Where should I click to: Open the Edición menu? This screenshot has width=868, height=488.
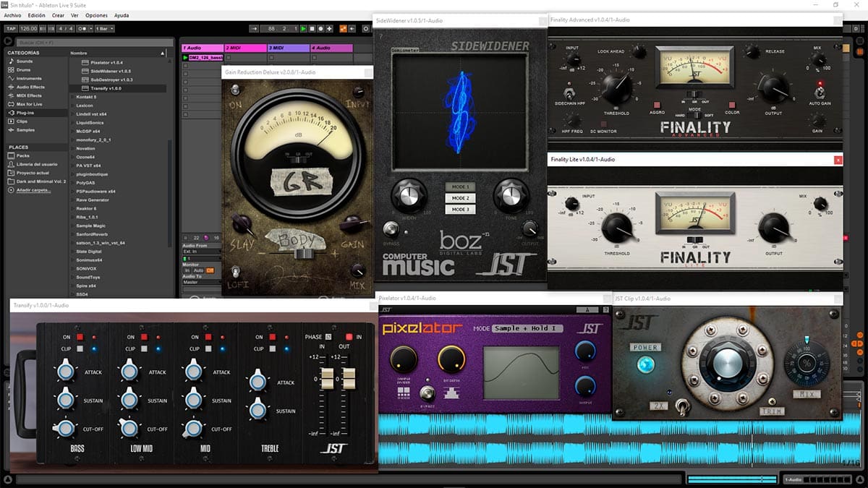[36, 15]
